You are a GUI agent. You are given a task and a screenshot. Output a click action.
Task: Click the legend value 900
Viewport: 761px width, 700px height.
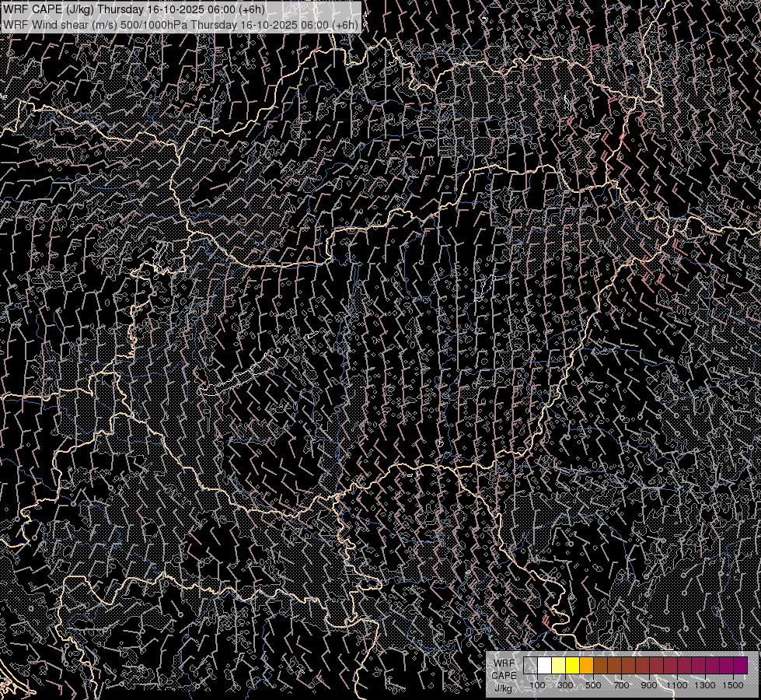point(649,685)
